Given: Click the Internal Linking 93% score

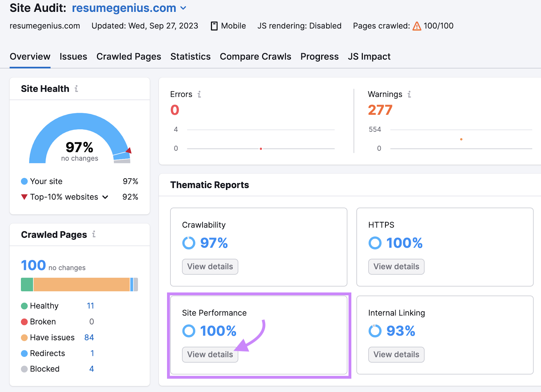Looking at the screenshot, I should click(401, 331).
